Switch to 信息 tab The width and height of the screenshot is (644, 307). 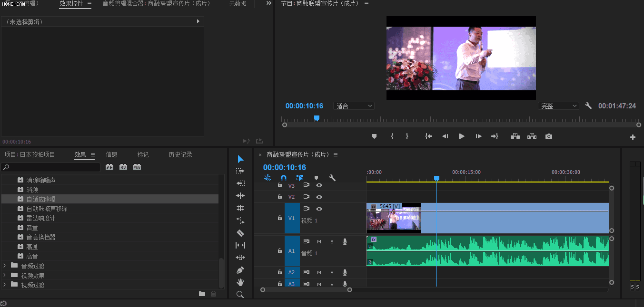(111, 154)
